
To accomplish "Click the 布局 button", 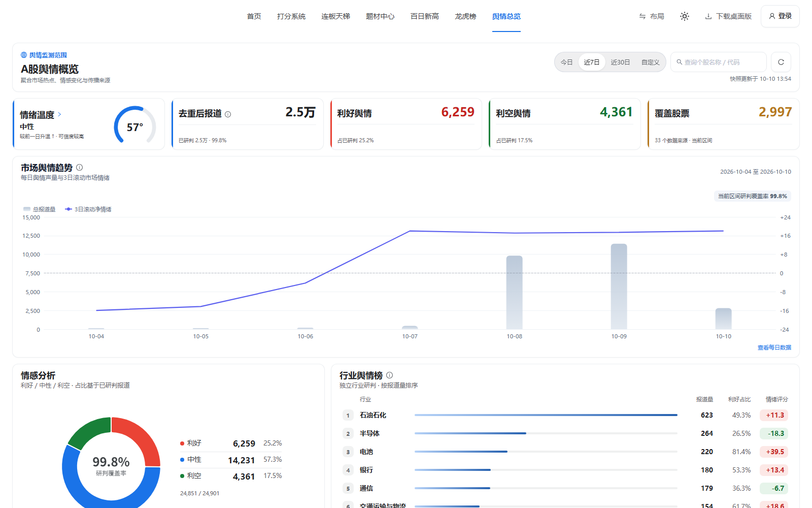I will (x=652, y=16).
